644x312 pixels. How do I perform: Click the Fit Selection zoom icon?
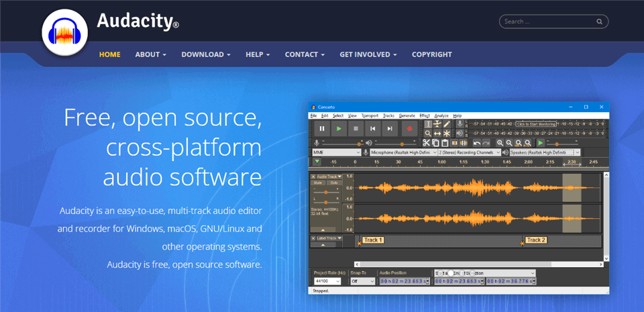[x=519, y=143]
